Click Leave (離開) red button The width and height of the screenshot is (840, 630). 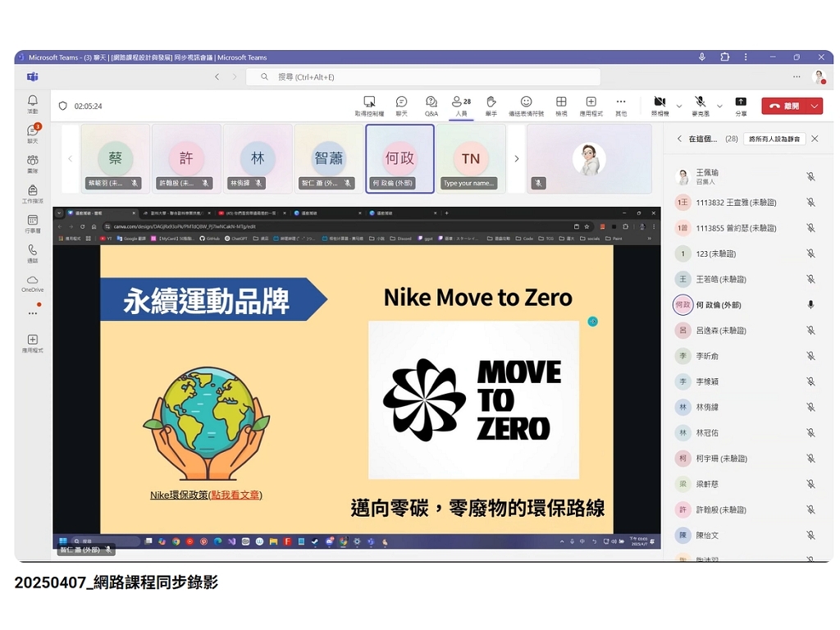click(x=784, y=106)
